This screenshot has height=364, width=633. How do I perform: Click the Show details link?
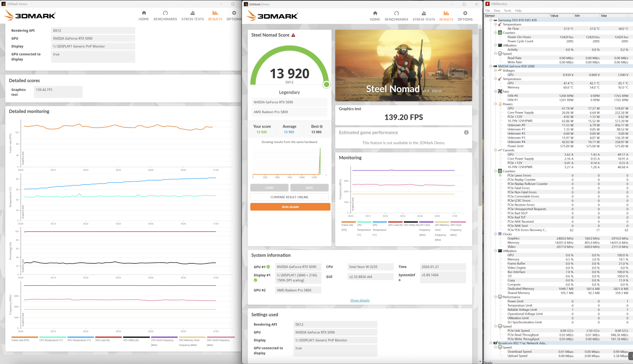pos(360,300)
